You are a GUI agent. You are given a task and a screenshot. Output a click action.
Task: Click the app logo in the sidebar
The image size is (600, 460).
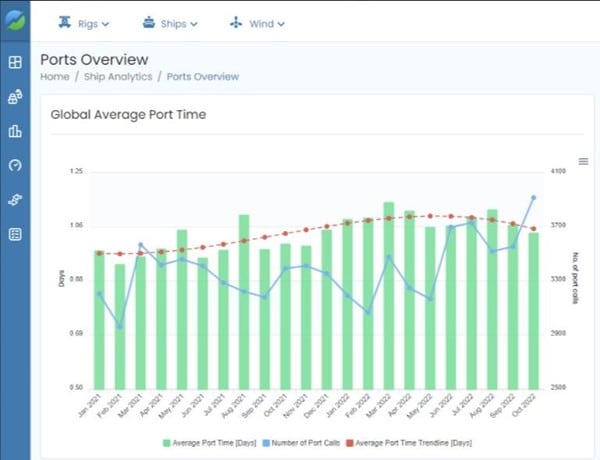pyautogui.click(x=15, y=22)
